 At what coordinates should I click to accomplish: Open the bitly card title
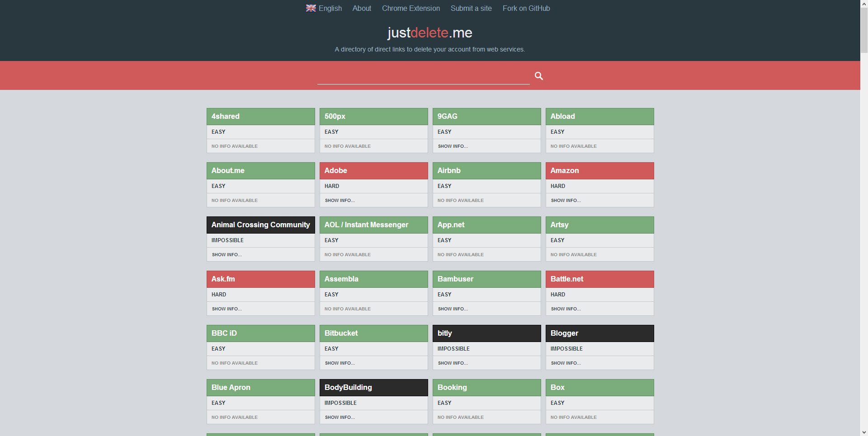487,333
